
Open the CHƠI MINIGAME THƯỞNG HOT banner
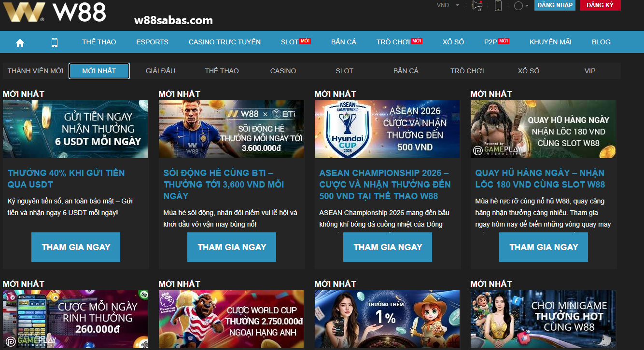click(x=543, y=320)
